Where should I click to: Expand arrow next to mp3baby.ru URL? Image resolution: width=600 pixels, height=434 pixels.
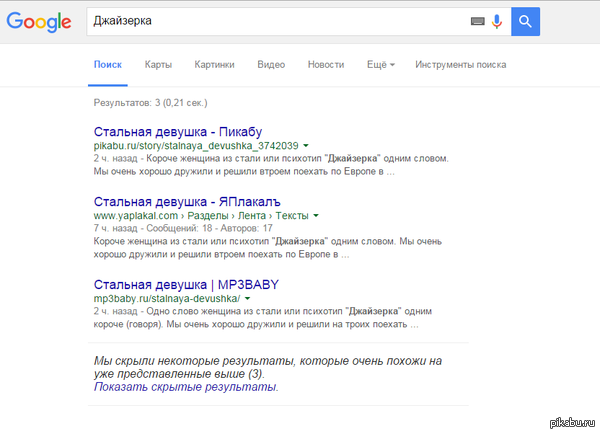tap(247, 298)
